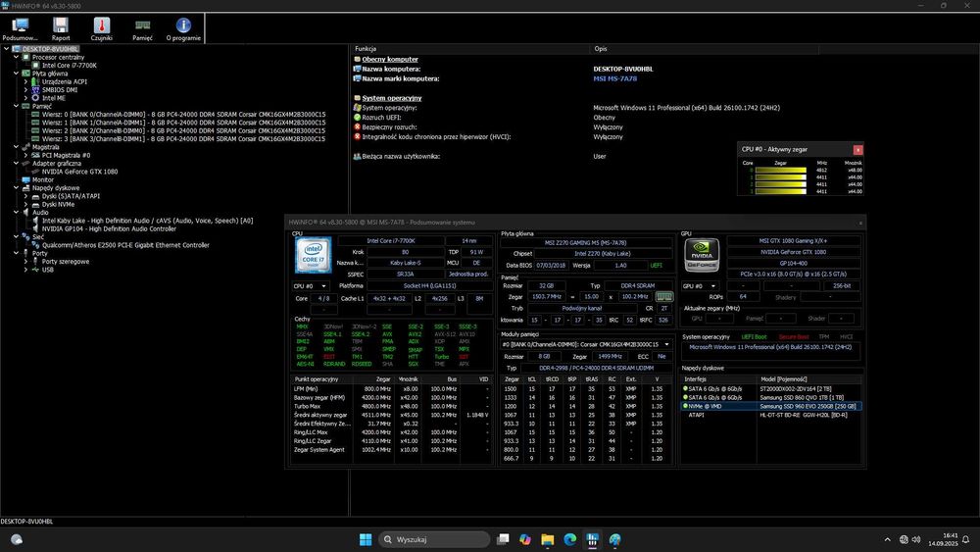Open the O programie info icon
The width and height of the screenshot is (980, 552).
(183, 26)
